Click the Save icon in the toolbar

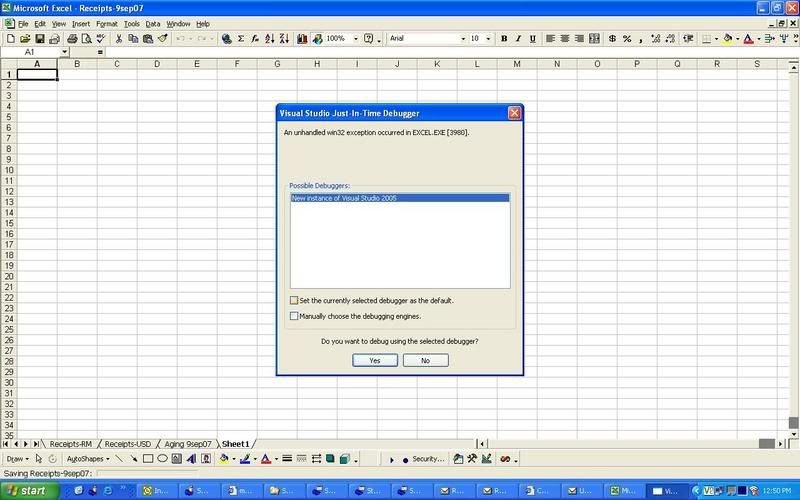tap(39, 39)
